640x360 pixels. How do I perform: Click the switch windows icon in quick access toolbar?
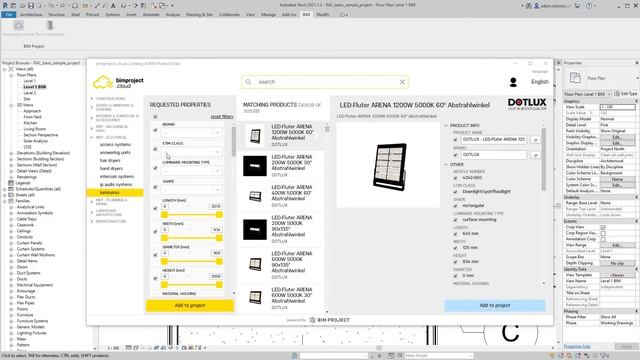pyautogui.click(x=162, y=6)
